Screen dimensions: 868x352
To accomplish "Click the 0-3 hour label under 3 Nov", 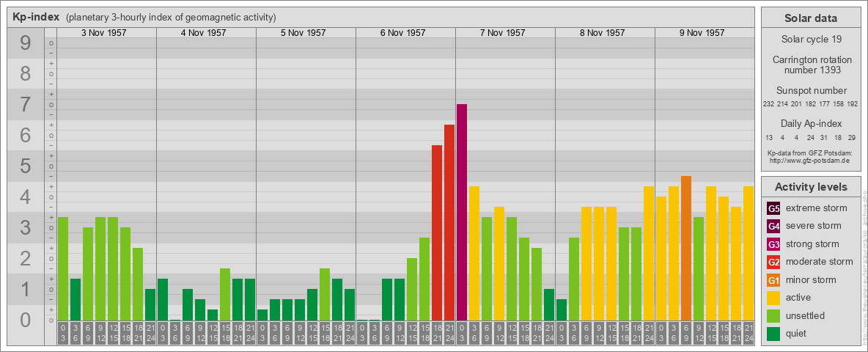I will point(63,334).
